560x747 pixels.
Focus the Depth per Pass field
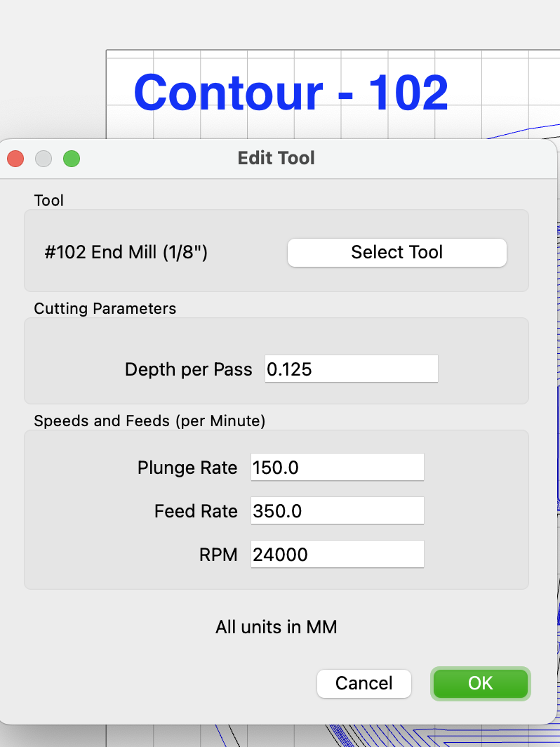tap(351, 369)
